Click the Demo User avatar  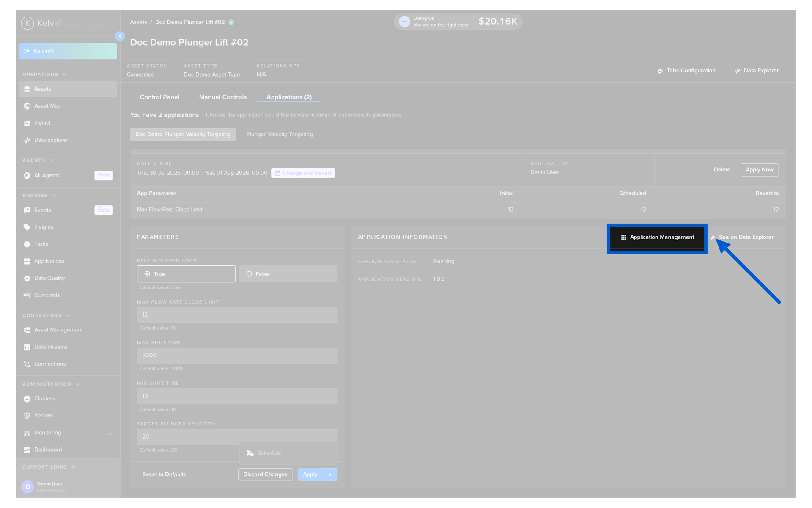(27, 487)
